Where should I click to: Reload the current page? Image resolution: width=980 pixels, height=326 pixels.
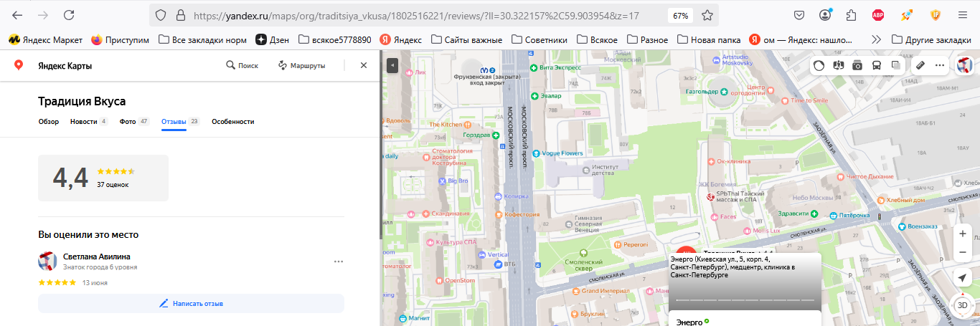pos(69,15)
